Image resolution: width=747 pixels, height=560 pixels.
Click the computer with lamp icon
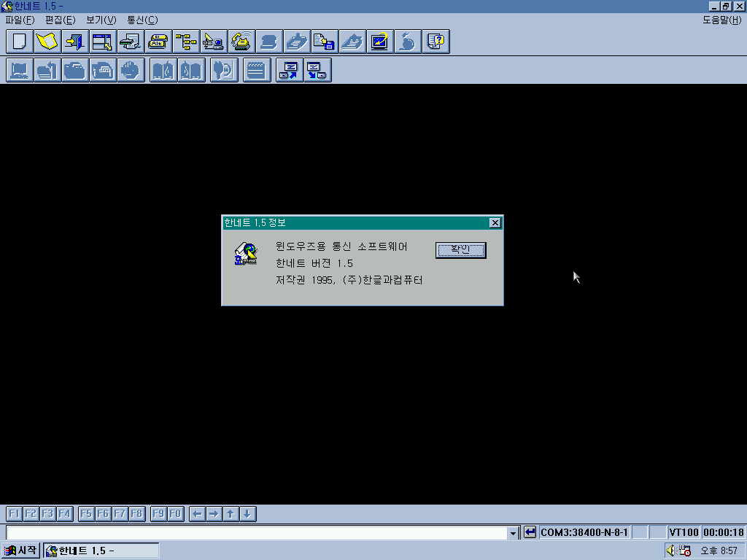214,42
